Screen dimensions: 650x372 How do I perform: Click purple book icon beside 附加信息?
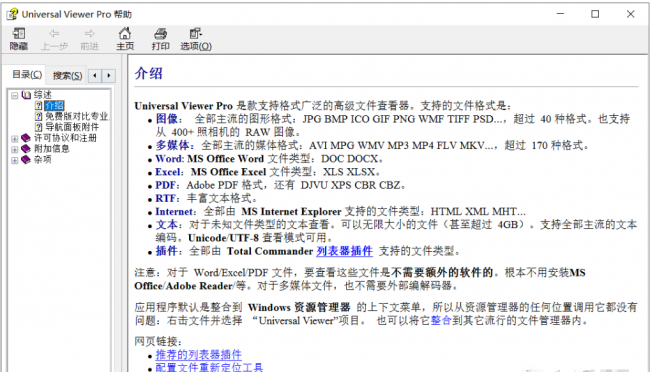26,148
